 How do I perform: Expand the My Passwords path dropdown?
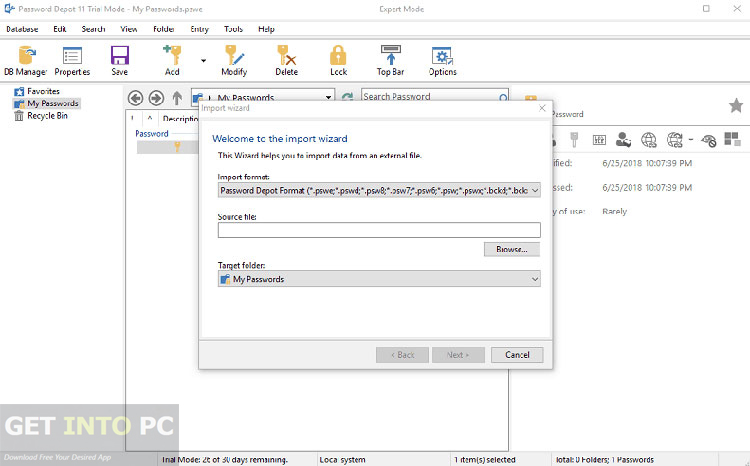[x=328, y=97]
